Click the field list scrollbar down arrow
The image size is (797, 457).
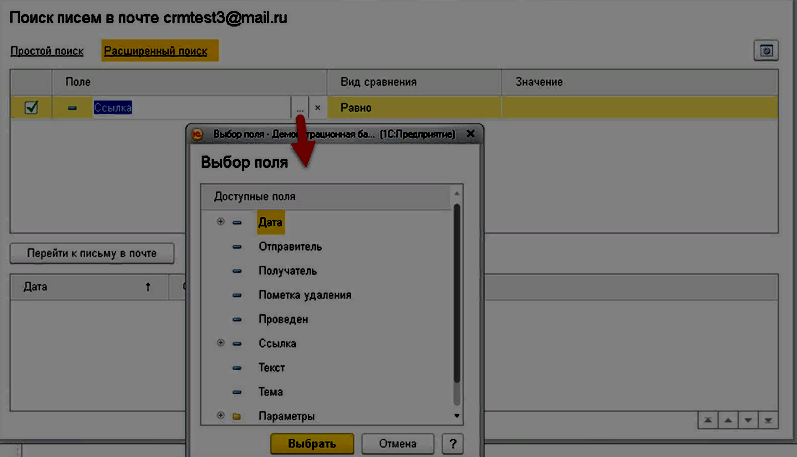pyautogui.click(x=457, y=414)
